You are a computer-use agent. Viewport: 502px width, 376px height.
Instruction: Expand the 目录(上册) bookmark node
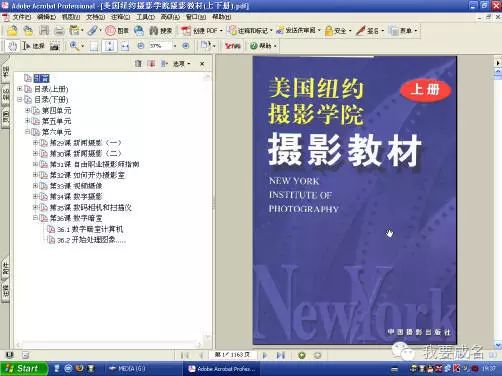click(x=19, y=89)
